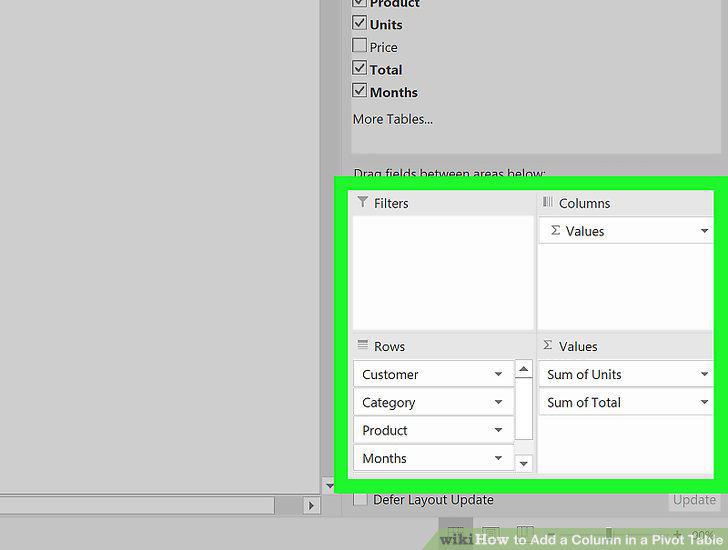Open the Sum of Total dropdown

pos(704,402)
